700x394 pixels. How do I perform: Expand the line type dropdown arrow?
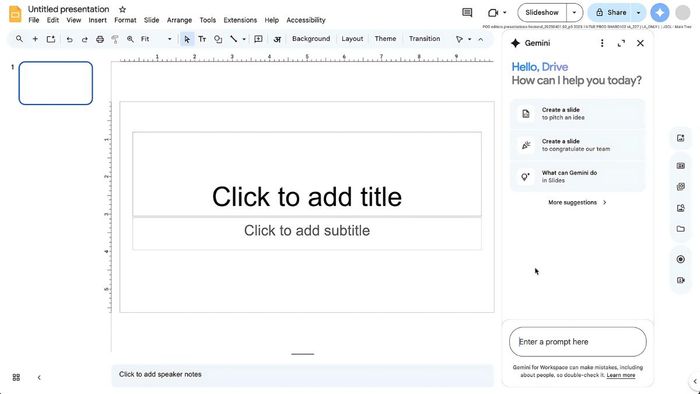tap(244, 39)
